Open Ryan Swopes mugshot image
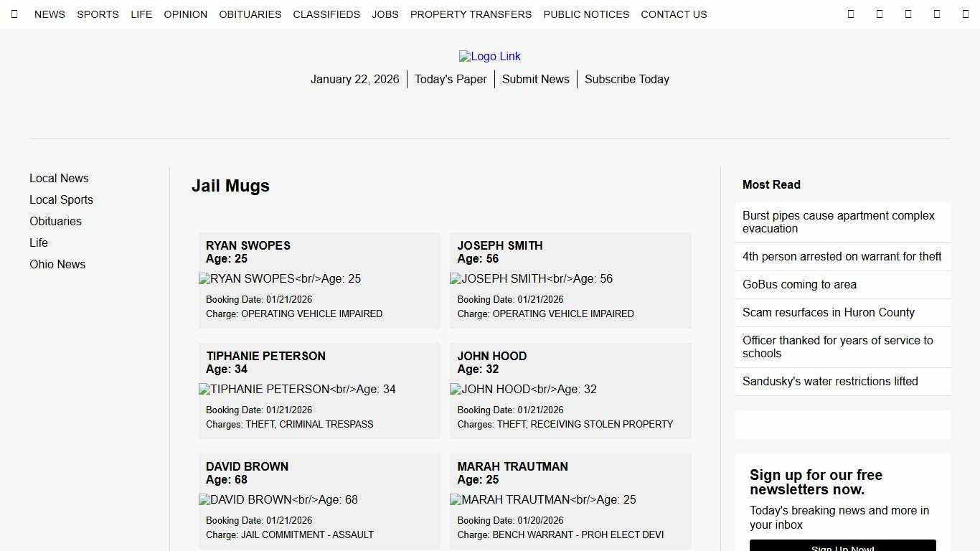This screenshot has height=551, width=980. pos(280,279)
